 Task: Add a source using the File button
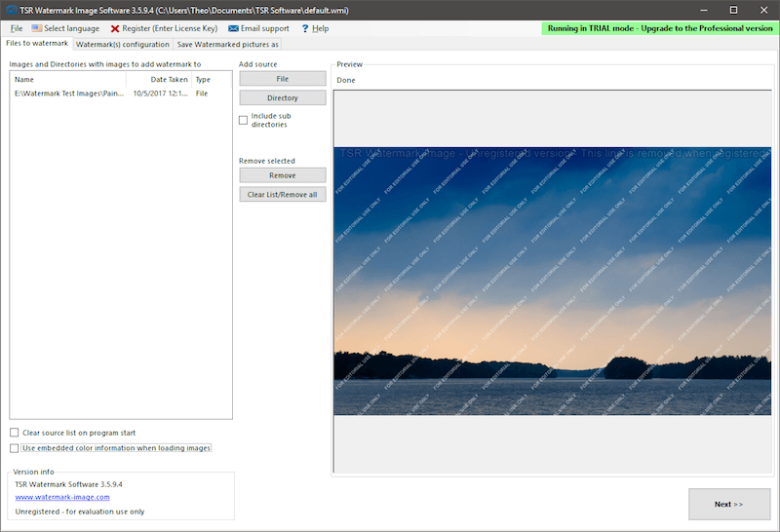tap(283, 79)
